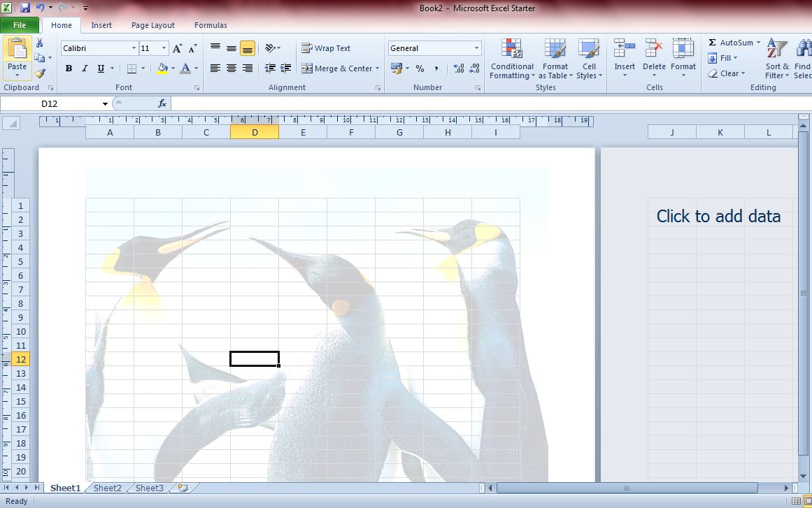The image size is (812, 508).
Task: Toggle Bold formatting
Action: click(x=69, y=68)
